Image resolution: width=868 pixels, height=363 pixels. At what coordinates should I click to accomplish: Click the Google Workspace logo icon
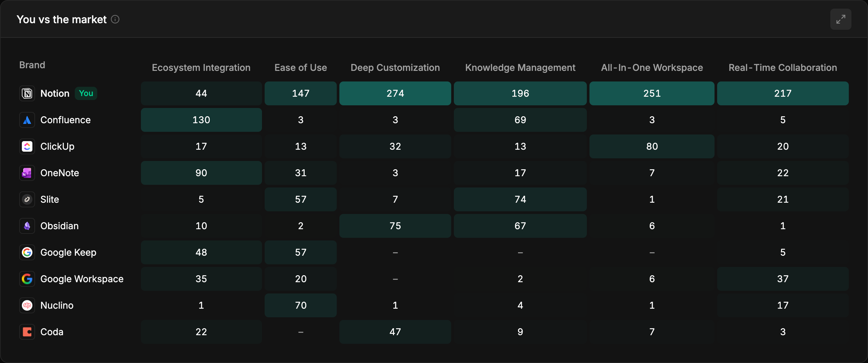pos(27,279)
